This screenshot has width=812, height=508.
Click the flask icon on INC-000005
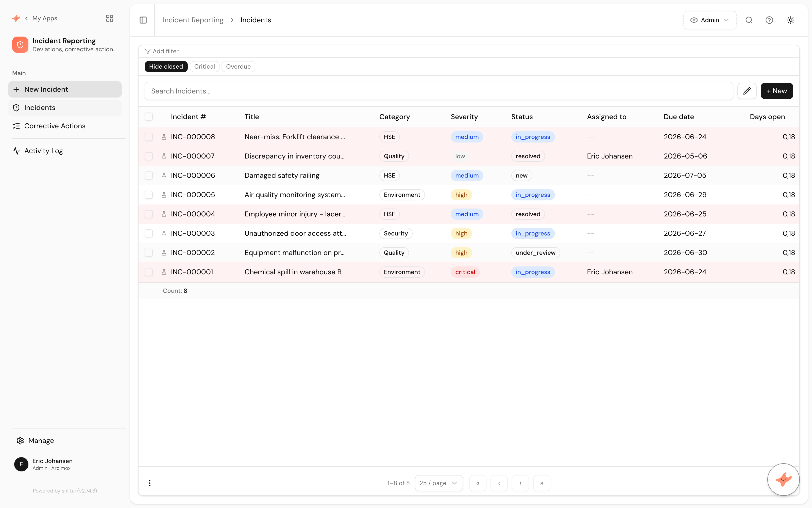click(164, 195)
